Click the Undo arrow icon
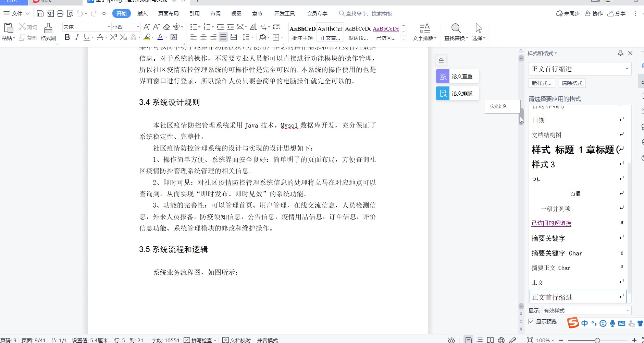Screen dimensions: 644x343 tap(80, 13)
